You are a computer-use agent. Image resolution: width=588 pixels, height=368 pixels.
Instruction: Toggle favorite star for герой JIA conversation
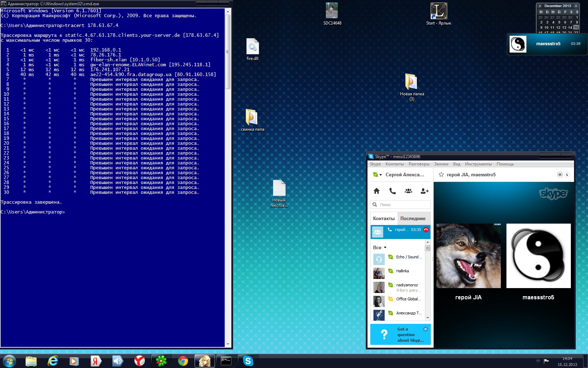tap(441, 175)
